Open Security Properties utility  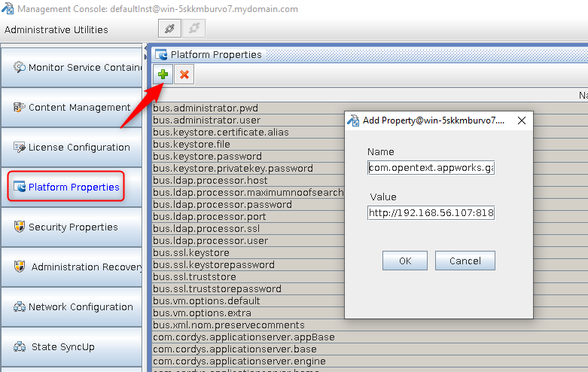coord(72,227)
